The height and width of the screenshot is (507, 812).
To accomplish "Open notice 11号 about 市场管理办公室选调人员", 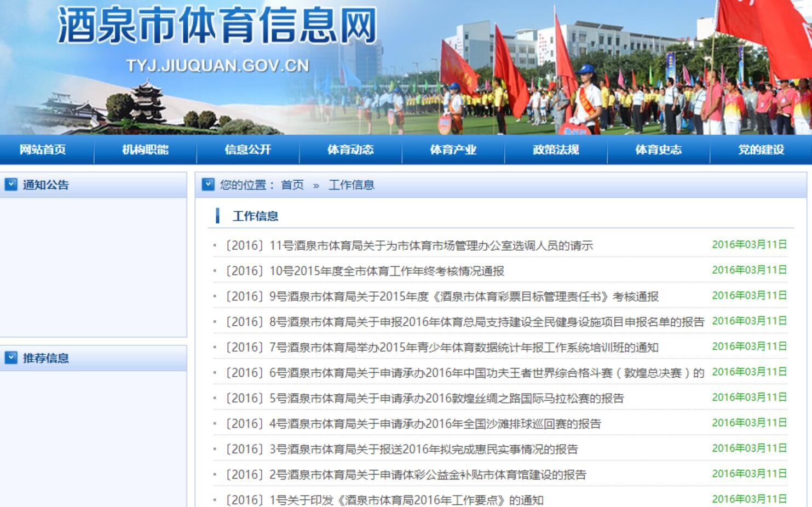I will tap(409, 246).
